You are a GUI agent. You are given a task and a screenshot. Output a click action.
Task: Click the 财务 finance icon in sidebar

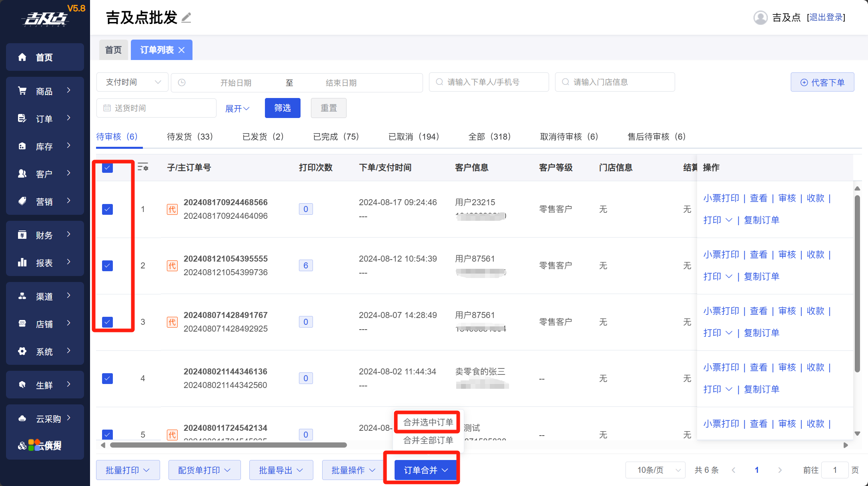click(x=22, y=235)
